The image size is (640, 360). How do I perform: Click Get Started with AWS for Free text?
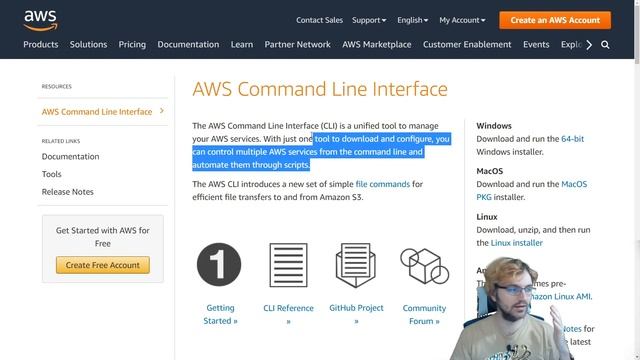coord(103,237)
